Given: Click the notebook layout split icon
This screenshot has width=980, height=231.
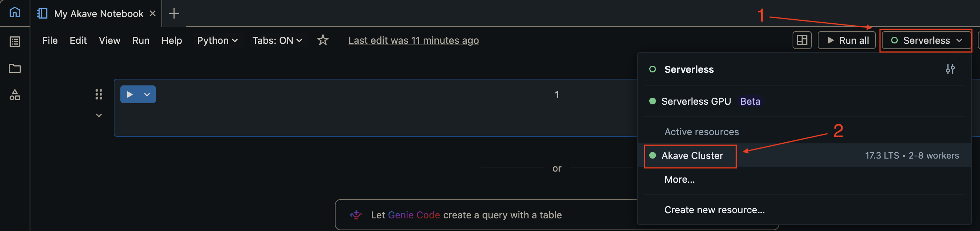Looking at the screenshot, I should pyautogui.click(x=802, y=40).
